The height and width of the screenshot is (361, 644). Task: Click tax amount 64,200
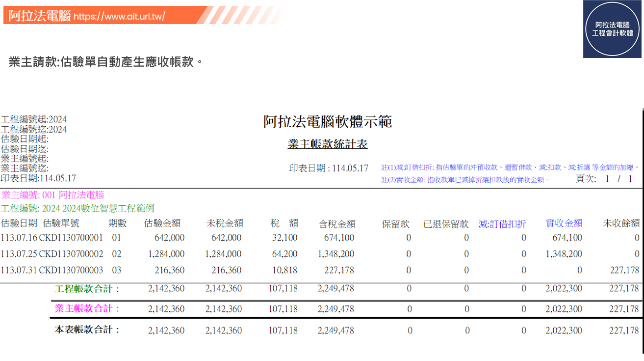pos(284,254)
